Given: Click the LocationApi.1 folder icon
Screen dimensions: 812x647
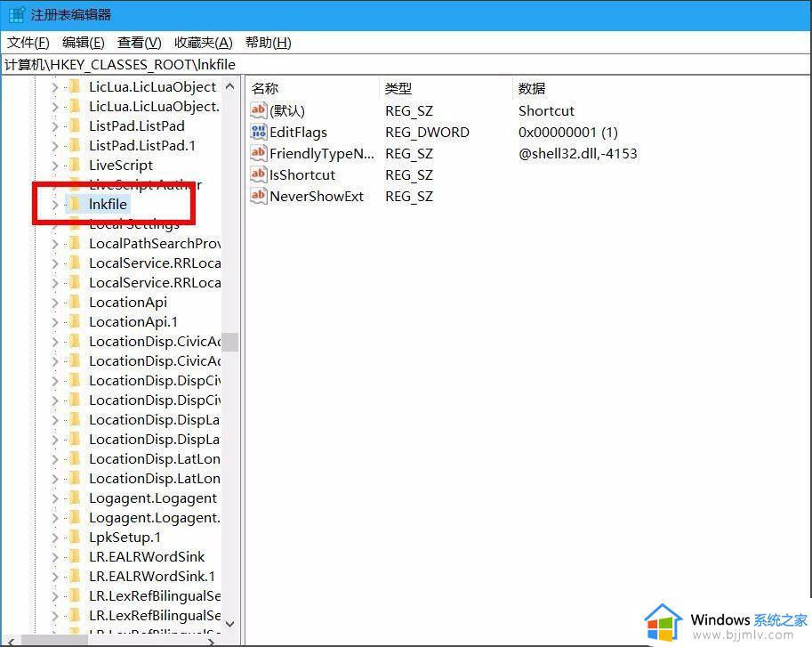Looking at the screenshot, I should click(75, 321).
